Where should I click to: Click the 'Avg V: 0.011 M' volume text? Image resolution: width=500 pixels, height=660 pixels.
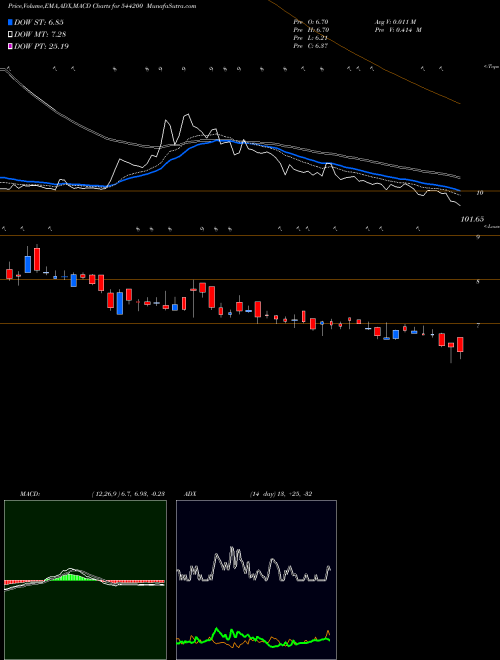(395, 21)
